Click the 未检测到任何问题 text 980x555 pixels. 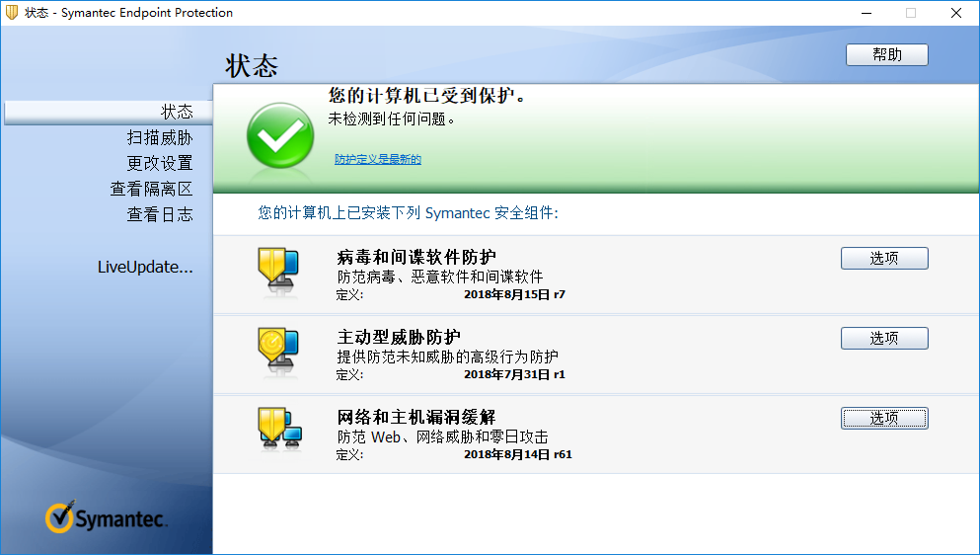pos(392,119)
